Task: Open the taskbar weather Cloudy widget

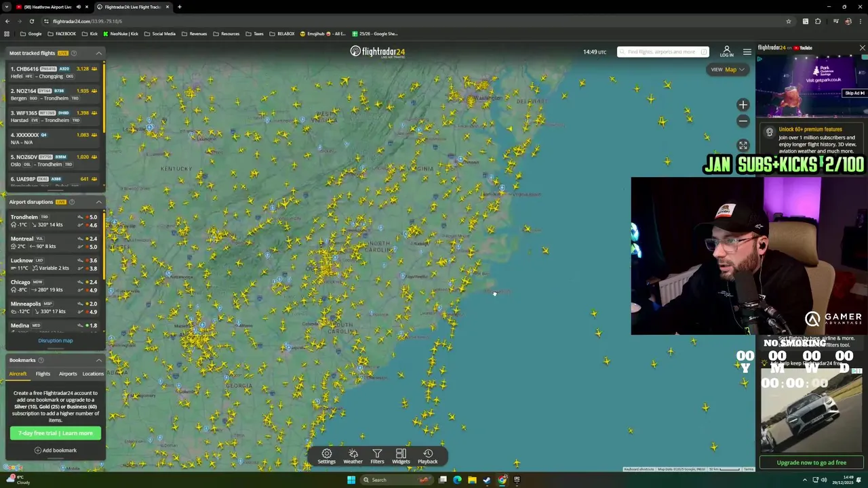Action: pos(18,480)
